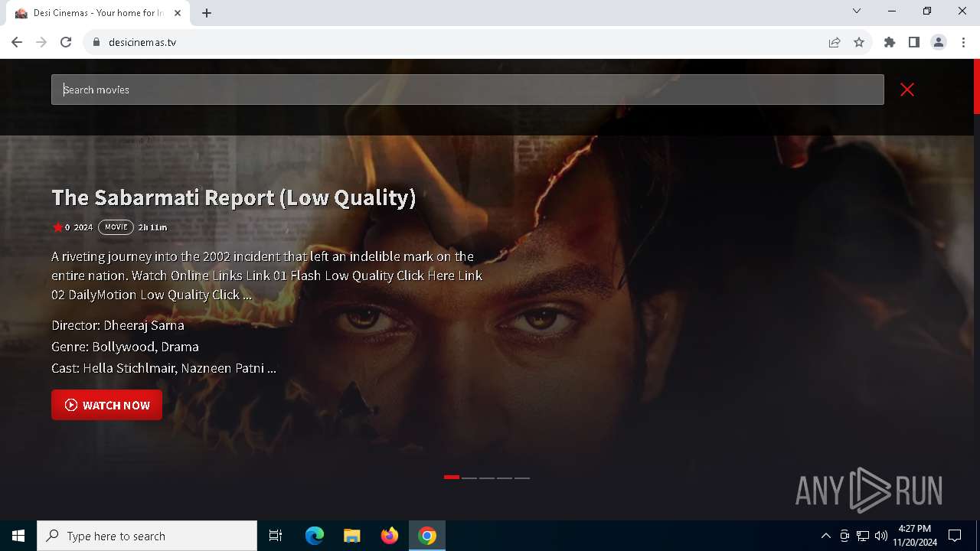980x551 pixels.
Task: Close the movie search overlay with red X
Action: coord(907,90)
